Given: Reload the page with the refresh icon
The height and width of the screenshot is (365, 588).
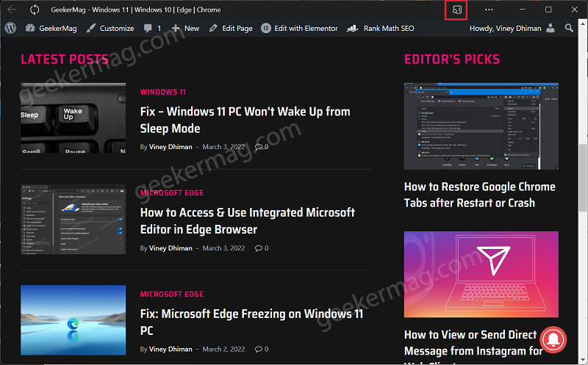Looking at the screenshot, I should tap(35, 10).
